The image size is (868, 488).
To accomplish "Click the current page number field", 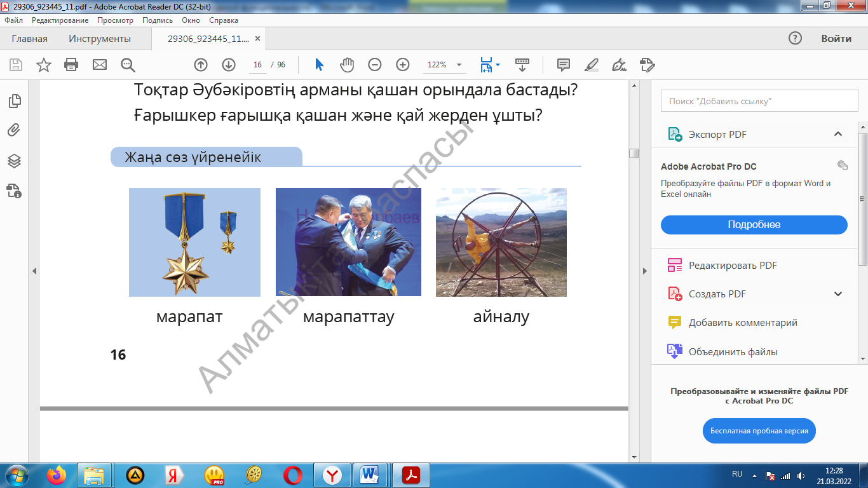I will click(x=257, y=65).
